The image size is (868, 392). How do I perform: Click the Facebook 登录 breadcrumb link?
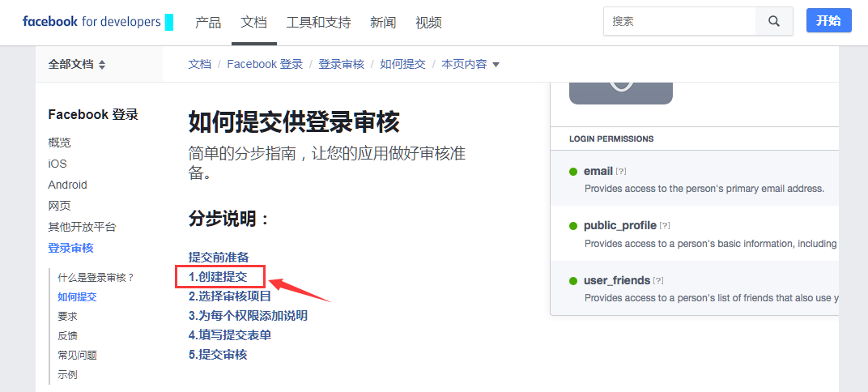point(265,64)
